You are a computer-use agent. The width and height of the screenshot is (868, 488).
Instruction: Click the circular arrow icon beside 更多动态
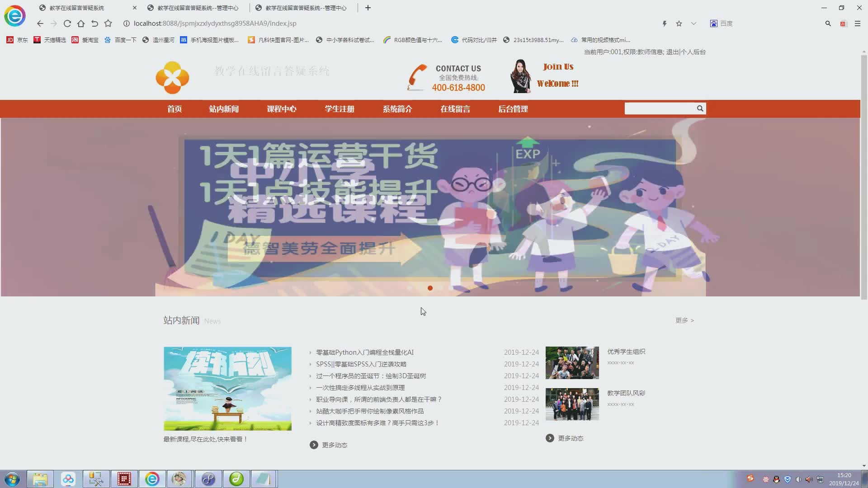(x=314, y=445)
